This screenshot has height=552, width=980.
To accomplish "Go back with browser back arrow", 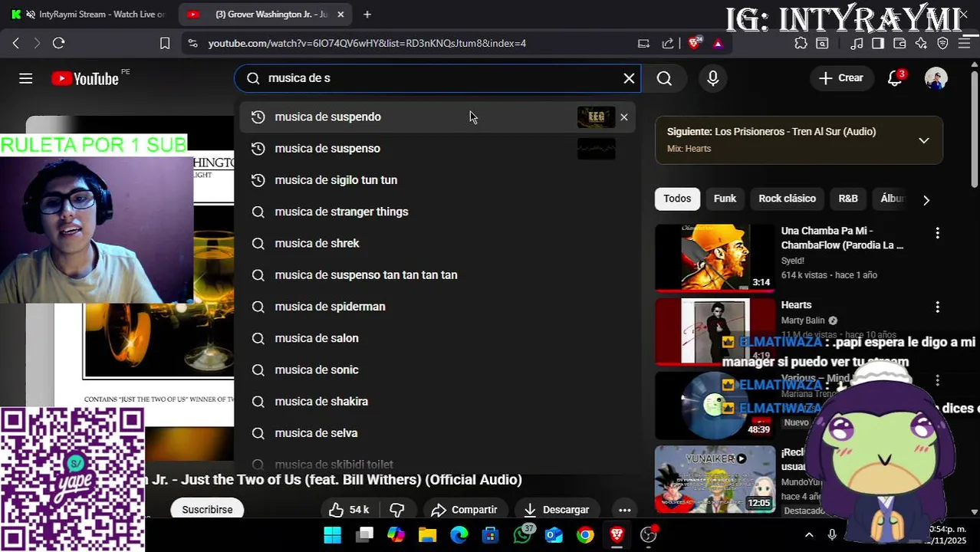I will click(16, 44).
